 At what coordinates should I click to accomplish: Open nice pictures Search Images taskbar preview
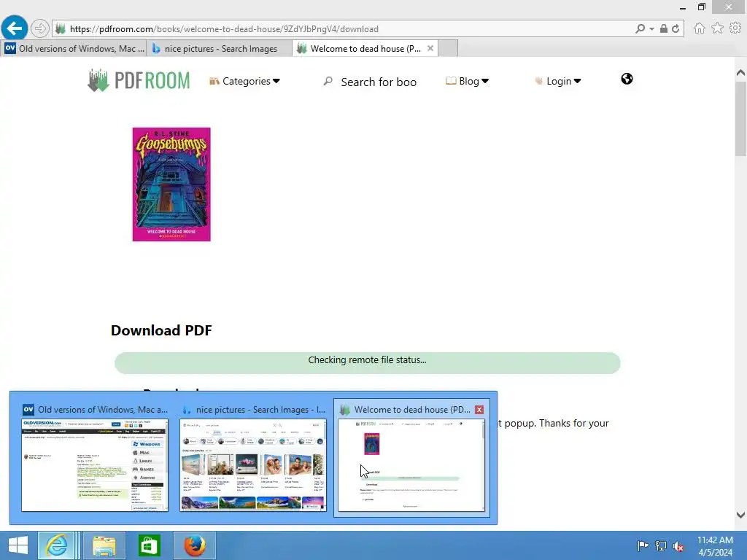pyautogui.click(x=253, y=458)
